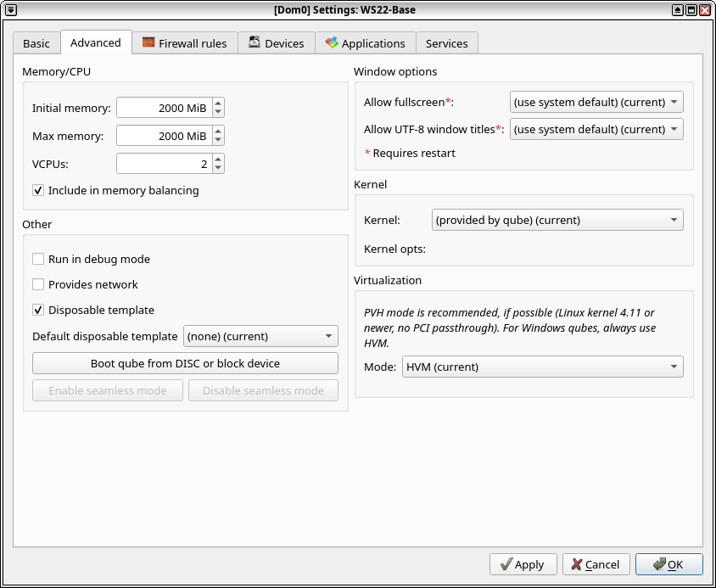Click the Kernel opts label
This screenshot has height=588, width=716.
394,249
